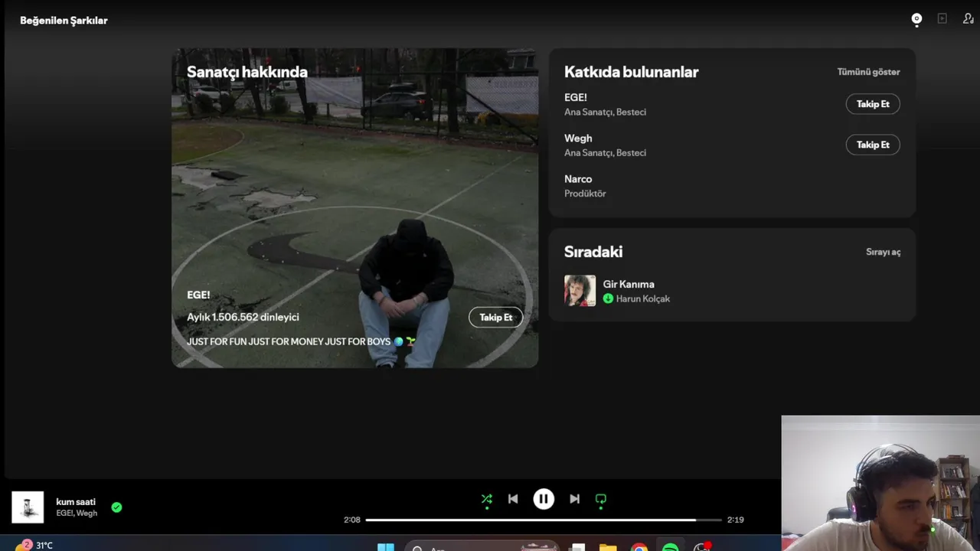The width and height of the screenshot is (980, 551).
Task: Skip to the previous track
Action: [x=513, y=499]
